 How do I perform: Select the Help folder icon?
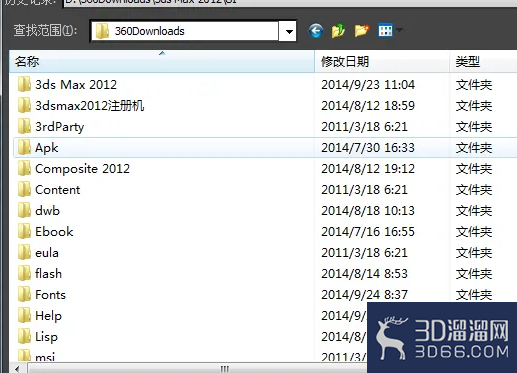(x=24, y=315)
